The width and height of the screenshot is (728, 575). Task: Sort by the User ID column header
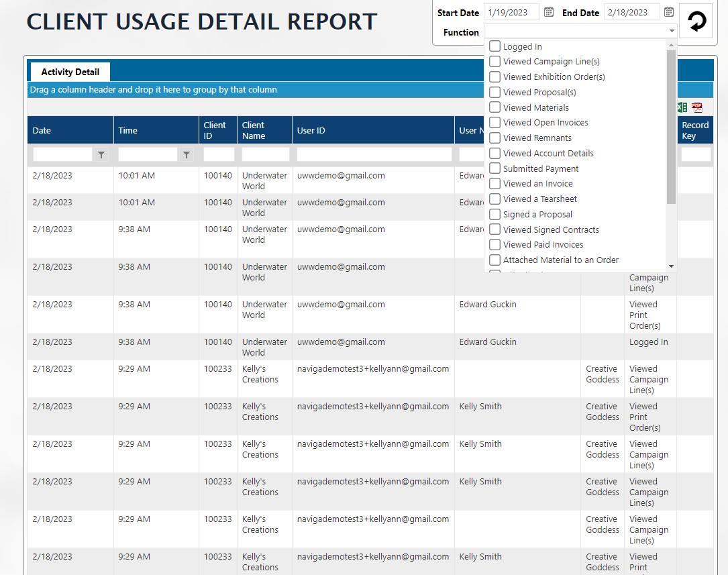click(x=311, y=130)
